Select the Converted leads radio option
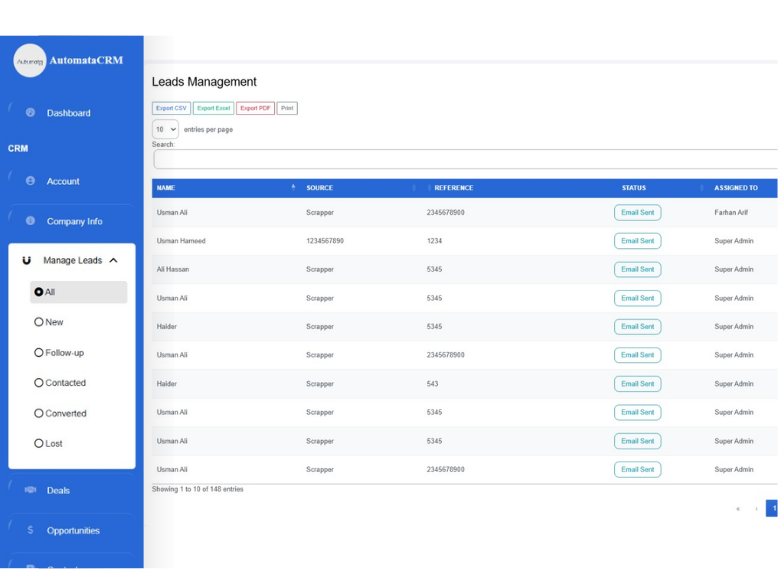778x588 pixels. tap(39, 413)
